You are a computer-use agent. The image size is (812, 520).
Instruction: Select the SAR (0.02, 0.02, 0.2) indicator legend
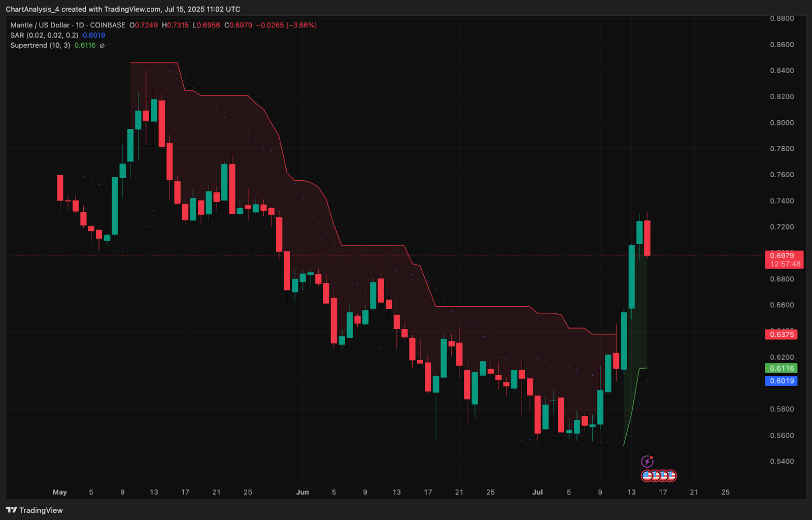click(x=44, y=35)
